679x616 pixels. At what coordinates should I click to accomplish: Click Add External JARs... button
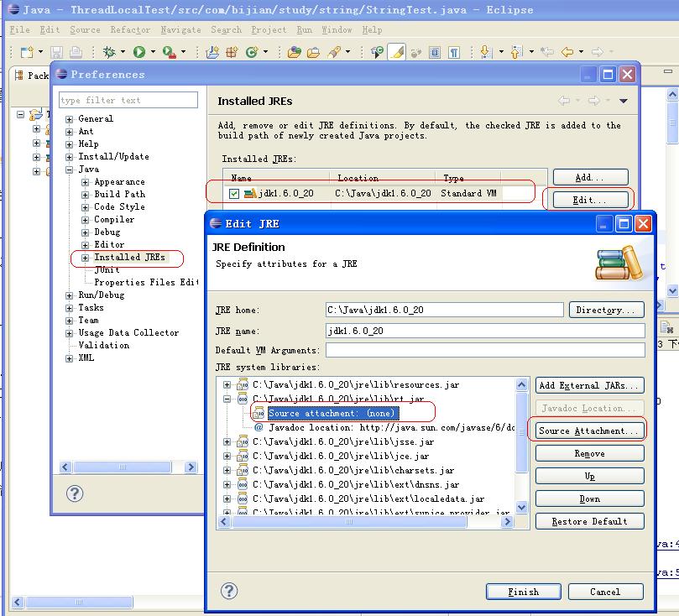[x=589, y=385]
